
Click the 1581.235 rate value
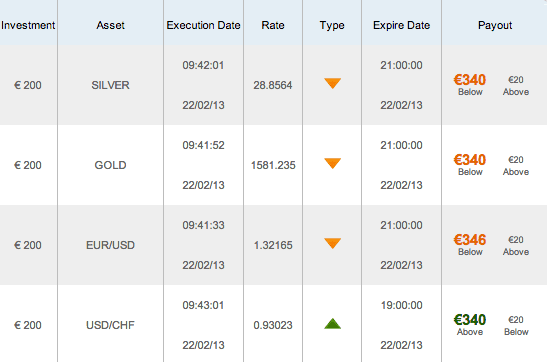tap(273, 165)
